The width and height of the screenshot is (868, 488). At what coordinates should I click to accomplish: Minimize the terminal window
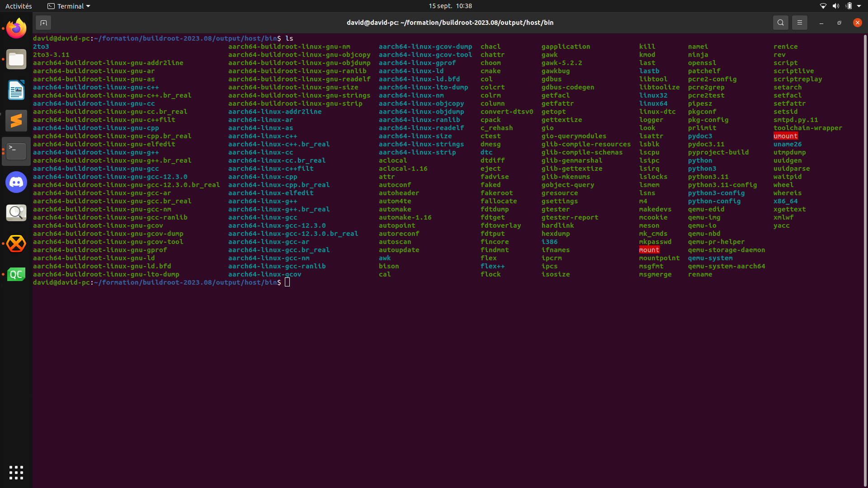[x=821, y=23]
